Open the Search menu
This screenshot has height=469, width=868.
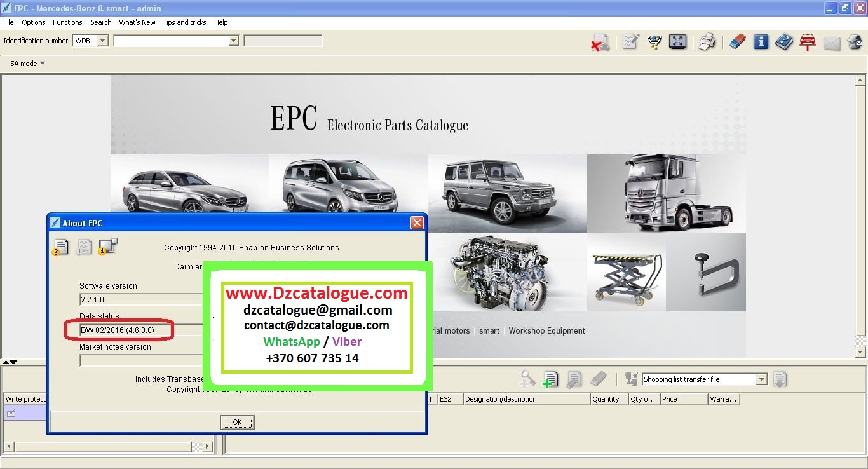101,22
